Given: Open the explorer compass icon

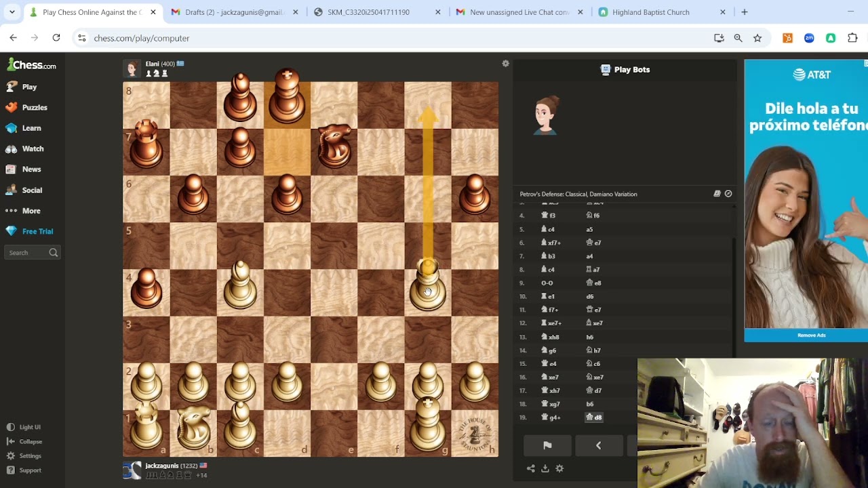Looking at the screenshot, I should point(728,194).
